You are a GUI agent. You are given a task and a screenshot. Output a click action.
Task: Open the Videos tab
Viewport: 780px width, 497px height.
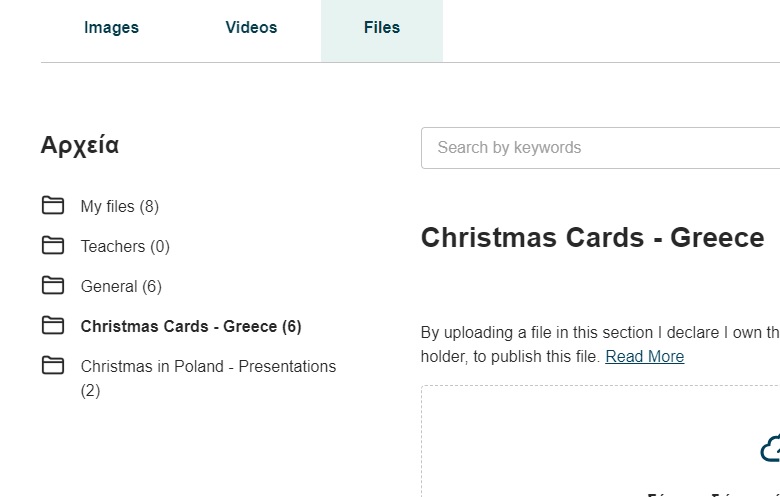tap(251, 27)
